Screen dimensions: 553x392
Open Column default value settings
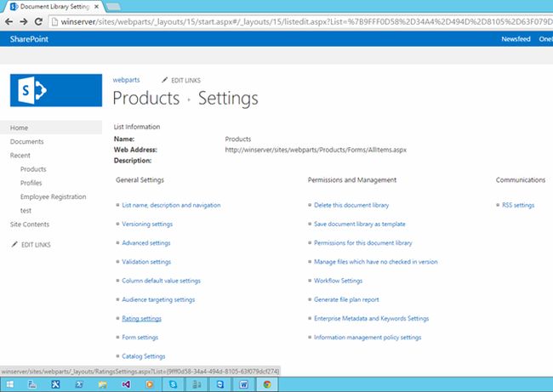[161, 281]
